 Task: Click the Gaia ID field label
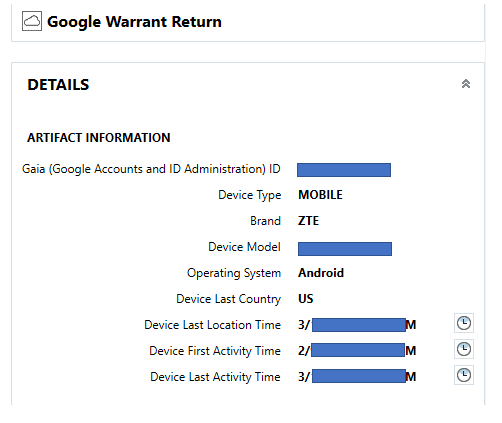pyautogui.click(x=151, y=169)
